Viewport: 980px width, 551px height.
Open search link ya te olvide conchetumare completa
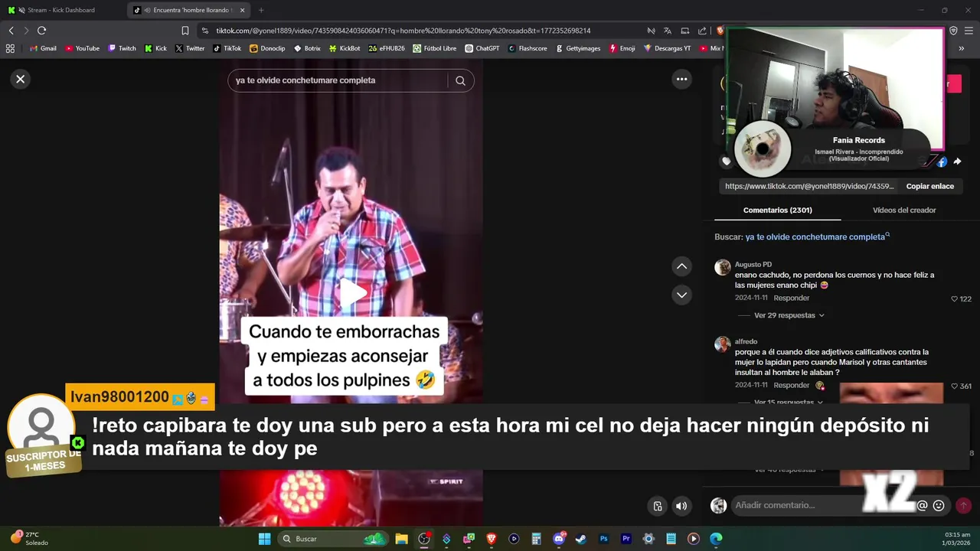[818, 236]
